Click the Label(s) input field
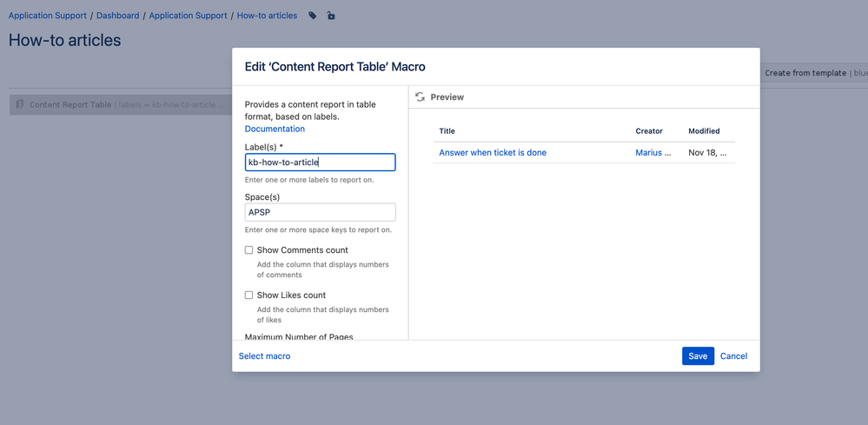The height and width of the screenshot is (425, 868). click(320, 163)
